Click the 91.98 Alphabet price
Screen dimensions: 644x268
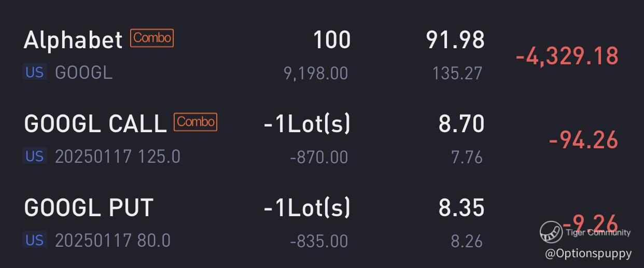click(x=455, y=40)
